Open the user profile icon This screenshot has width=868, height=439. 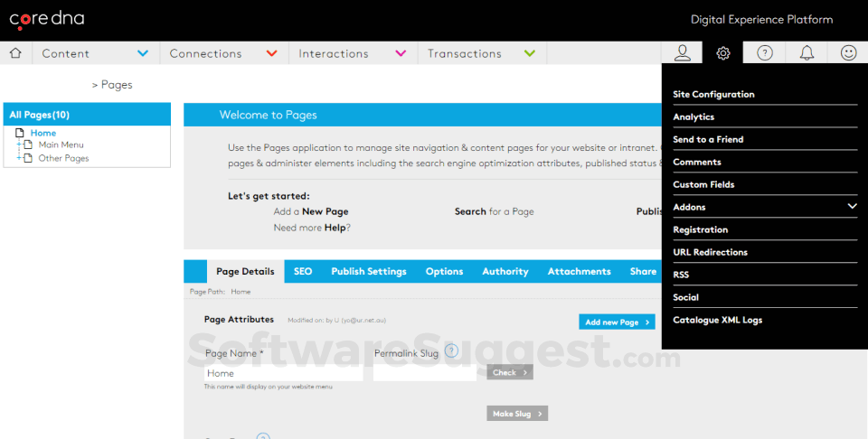(x=683, y=53)
